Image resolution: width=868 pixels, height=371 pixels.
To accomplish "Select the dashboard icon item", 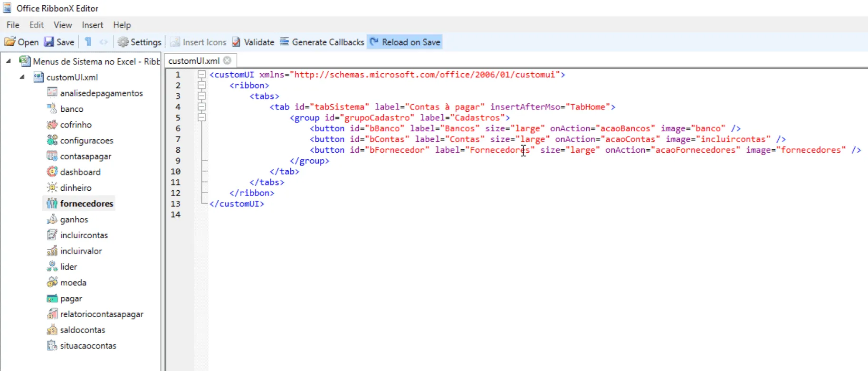I will [x=74, y=172].
